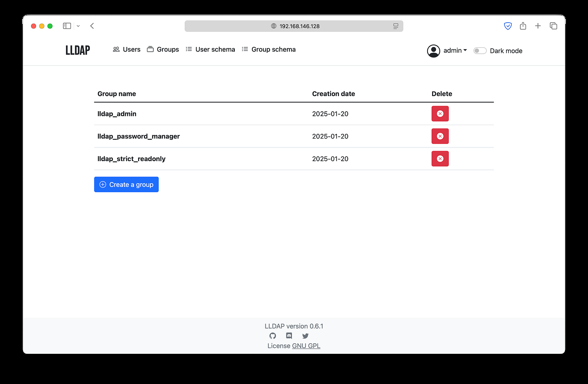Remove the lldap_strict_readonly group
The width and height of the screenshot is (588, 384).
440,159
